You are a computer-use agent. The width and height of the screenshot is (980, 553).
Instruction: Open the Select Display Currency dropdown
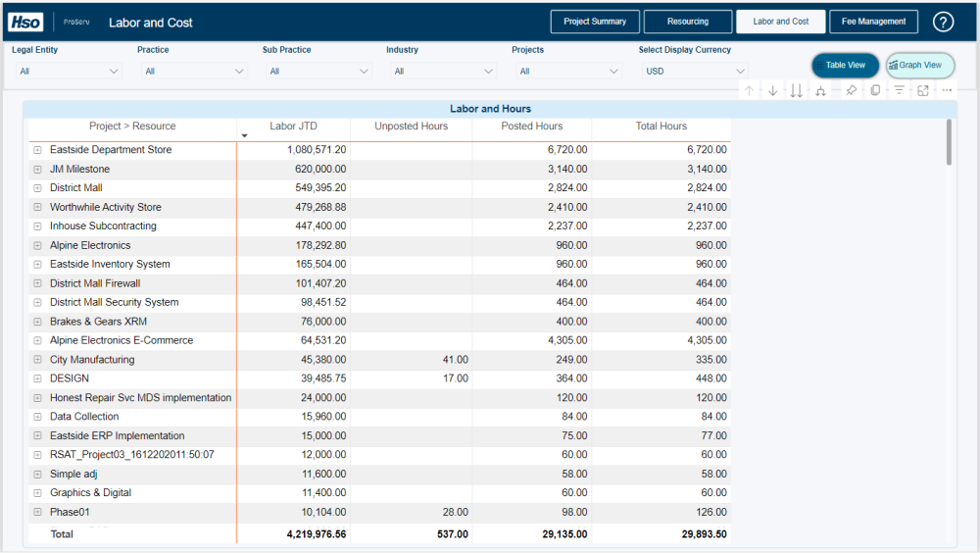695,71
